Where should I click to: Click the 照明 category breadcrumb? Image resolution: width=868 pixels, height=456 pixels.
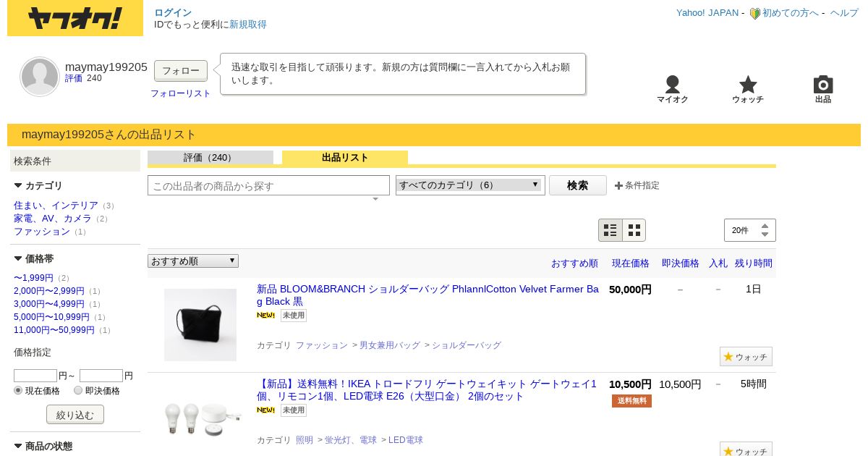[x=305, y=440]
